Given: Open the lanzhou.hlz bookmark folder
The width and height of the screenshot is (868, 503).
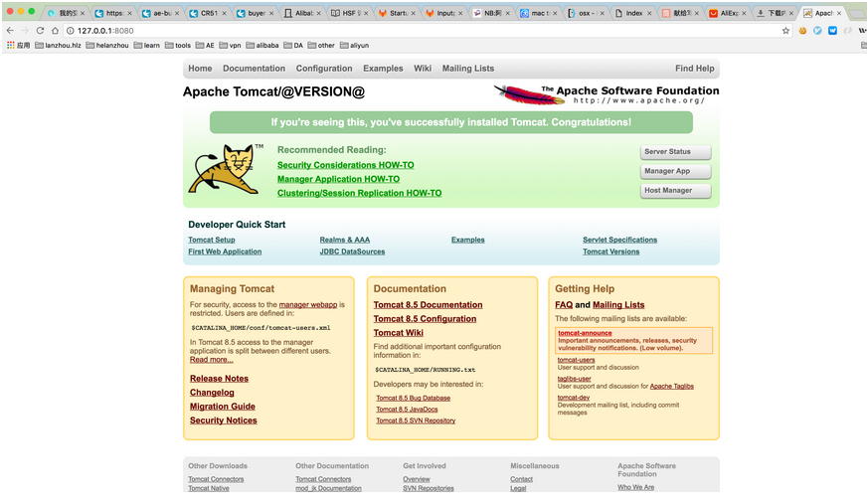Looking at the screenshot, I should (58, 46).
